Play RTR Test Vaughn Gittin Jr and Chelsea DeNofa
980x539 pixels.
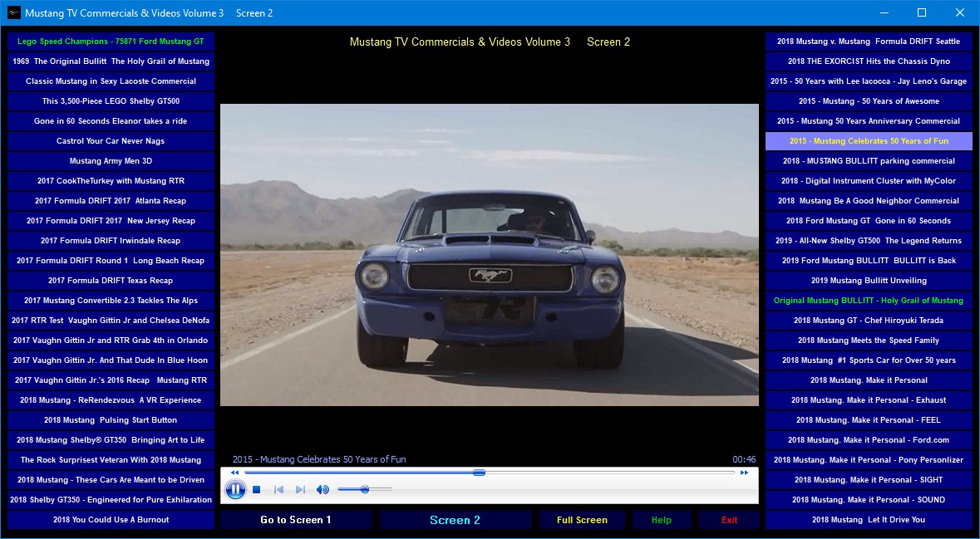tap(111, 321)
